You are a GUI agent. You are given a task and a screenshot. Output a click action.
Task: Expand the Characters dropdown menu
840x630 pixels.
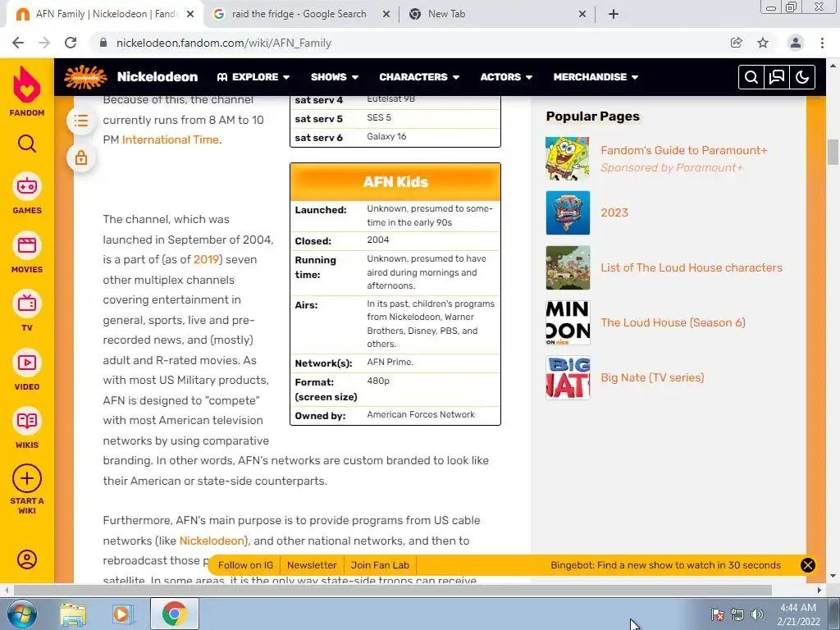419,77
